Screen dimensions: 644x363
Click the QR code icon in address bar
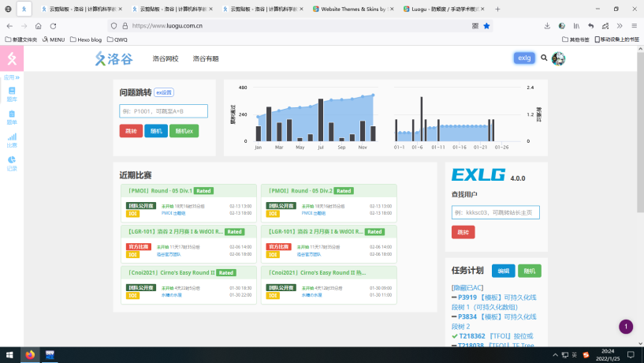click(475, 26)
